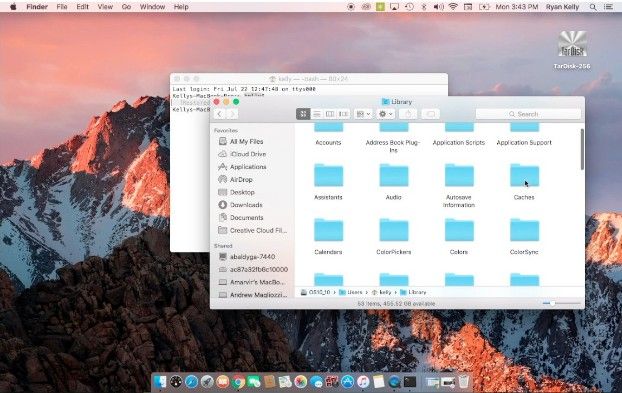Screen dimensions: 622x393
Task: Open the Apple menu
Action: [13, 7]
